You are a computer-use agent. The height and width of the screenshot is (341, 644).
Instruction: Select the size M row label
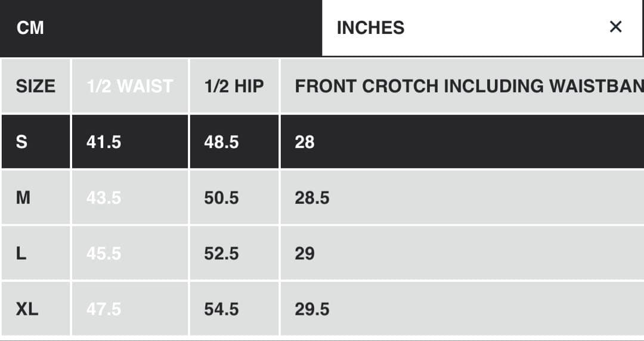[23, 197]
